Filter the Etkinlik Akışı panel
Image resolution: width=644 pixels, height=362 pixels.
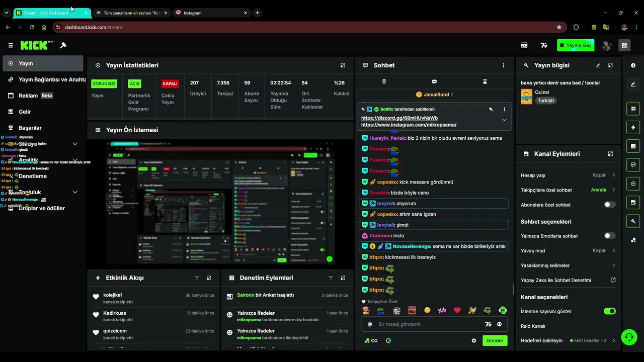click(x=197, y=278)
